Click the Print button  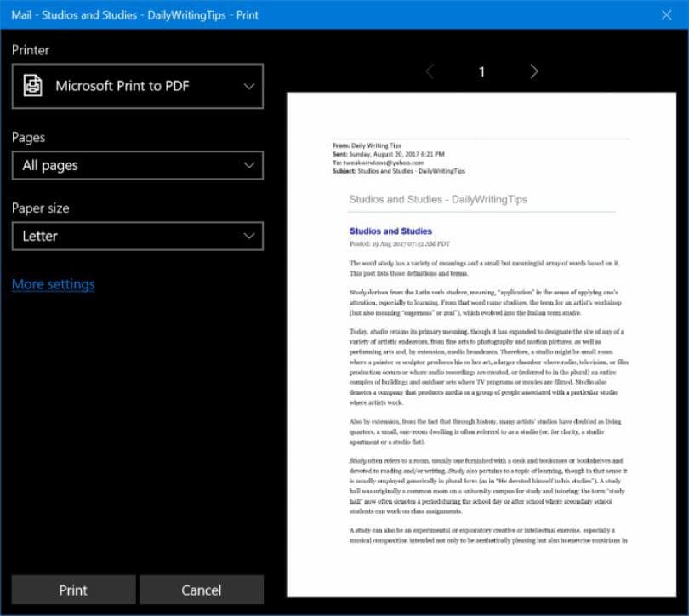[x=73, y=590]
